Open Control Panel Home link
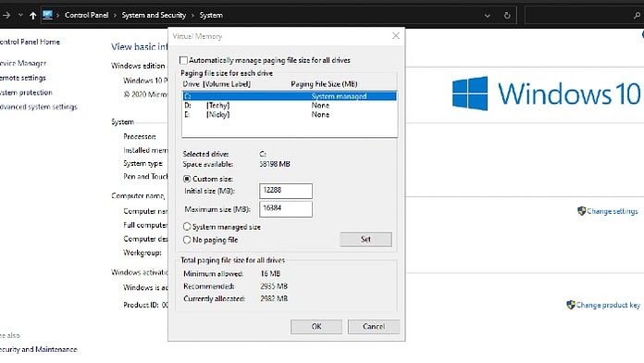This screenshot has height=363, width=644. pos(30,42)
